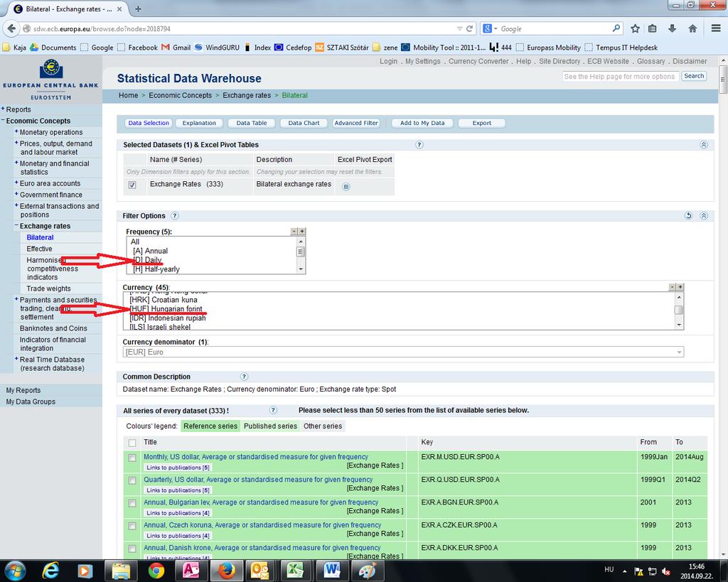The height and width of the screenshot is (582, 728).
Task: Click Add to My Data button
Action: point(422,123)
